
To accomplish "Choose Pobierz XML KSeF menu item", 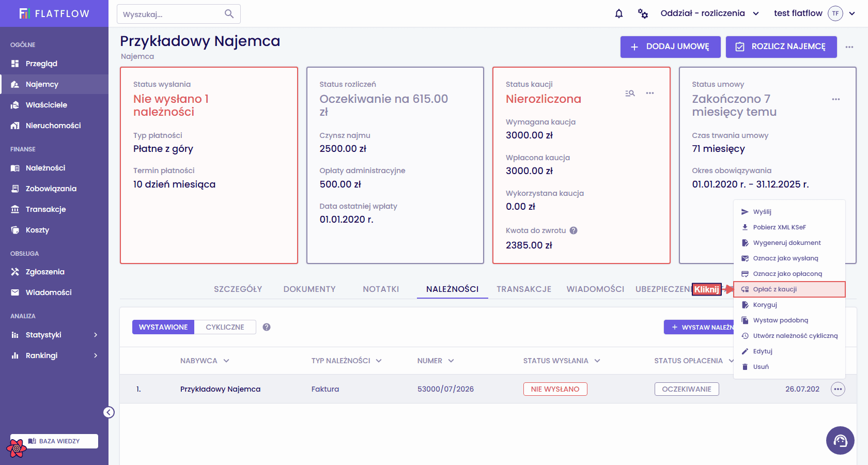I will coord(789,227).
